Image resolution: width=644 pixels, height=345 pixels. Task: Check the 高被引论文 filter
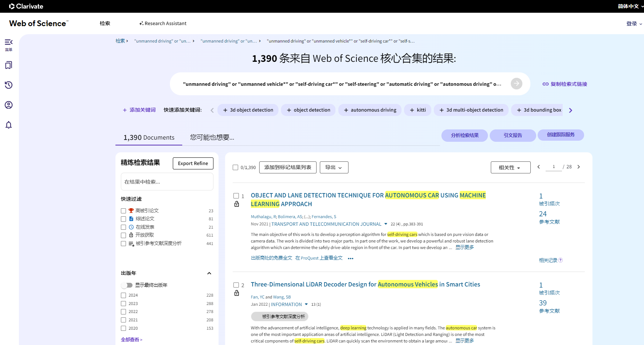(123, 211)
